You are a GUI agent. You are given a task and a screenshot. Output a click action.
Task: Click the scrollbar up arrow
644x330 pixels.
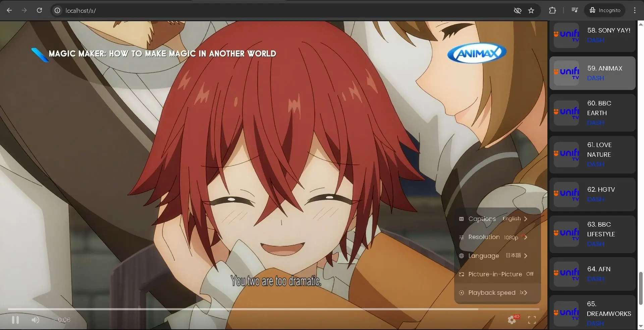pyautogui.click(x=641, y=24)
